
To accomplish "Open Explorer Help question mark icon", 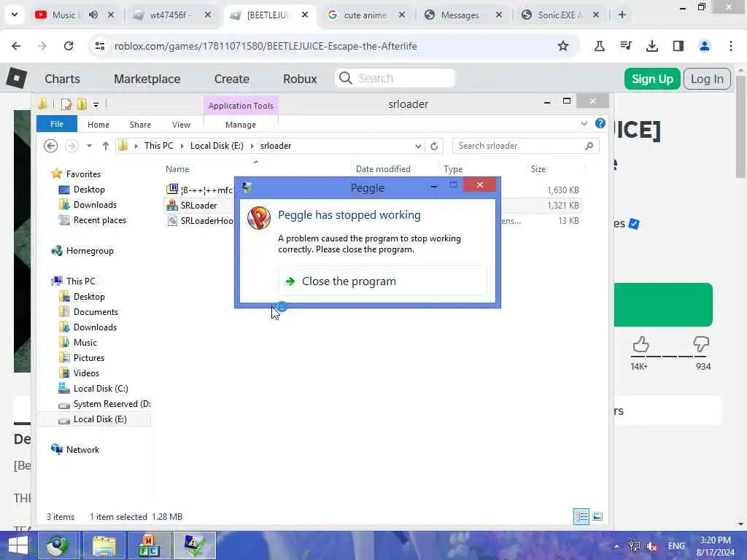I will pyautogui.click(x=600, y=124).
